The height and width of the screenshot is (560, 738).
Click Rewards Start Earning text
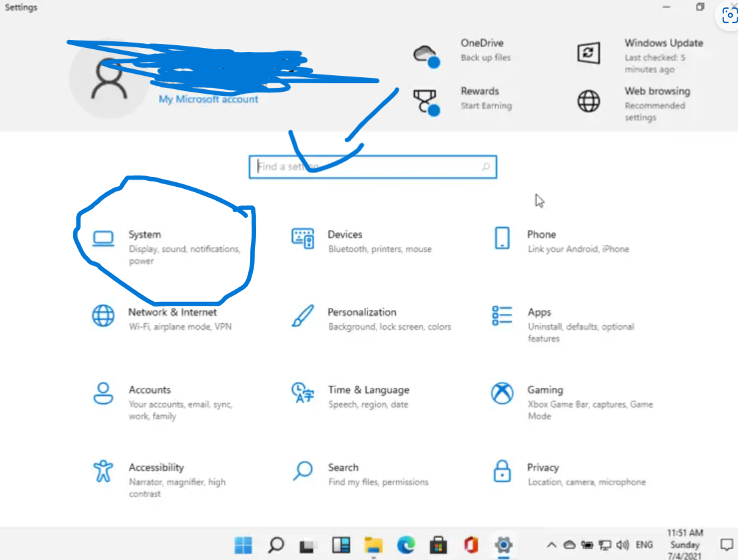tap(486, 105)
